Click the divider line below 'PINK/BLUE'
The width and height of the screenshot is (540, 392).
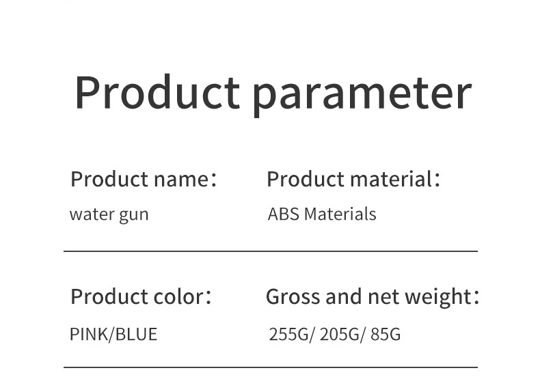(271, 367)
